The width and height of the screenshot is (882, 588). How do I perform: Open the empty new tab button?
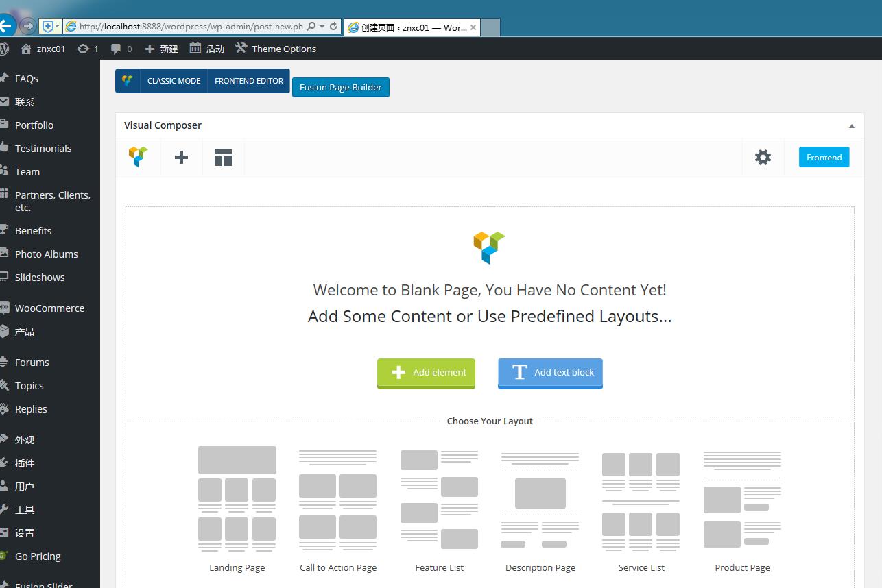(x=490, y=27)
